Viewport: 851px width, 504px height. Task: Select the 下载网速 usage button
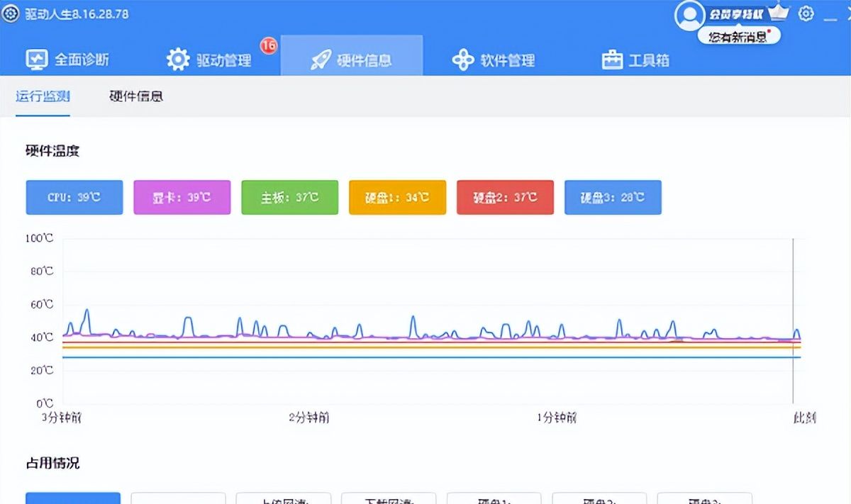pyautogui.click(x=390, y=498)
